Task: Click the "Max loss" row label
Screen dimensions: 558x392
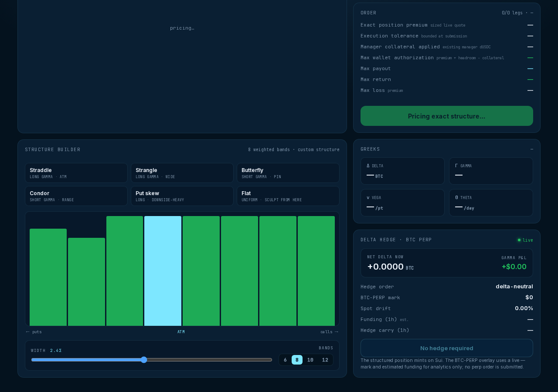Action: click(x=373, y=90)
